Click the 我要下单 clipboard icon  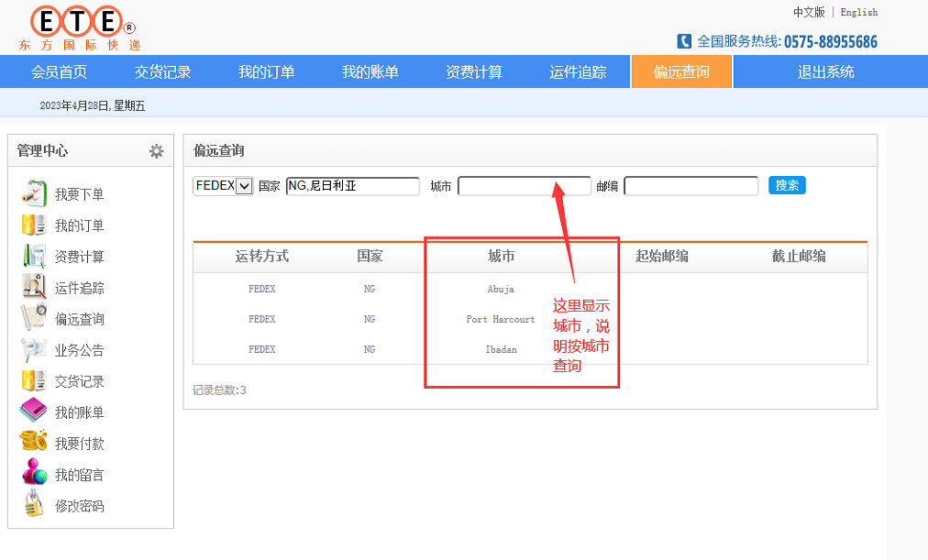[x=34, y=193]
